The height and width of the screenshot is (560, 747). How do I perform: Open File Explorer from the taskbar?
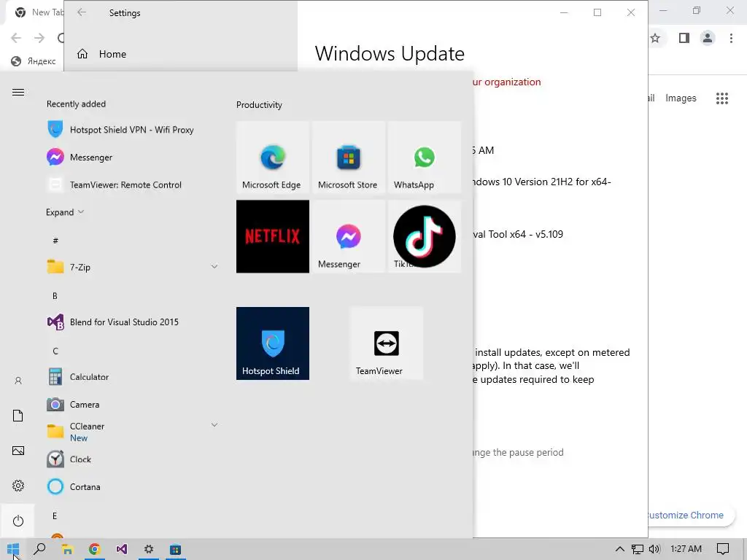pos(67,549)
